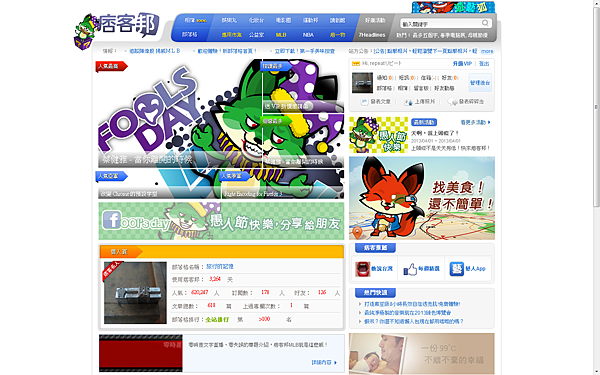The height and width of the screenshot is (375, 600).
Task: Open the 找美食 fox banner
Action: coord(422,198)
